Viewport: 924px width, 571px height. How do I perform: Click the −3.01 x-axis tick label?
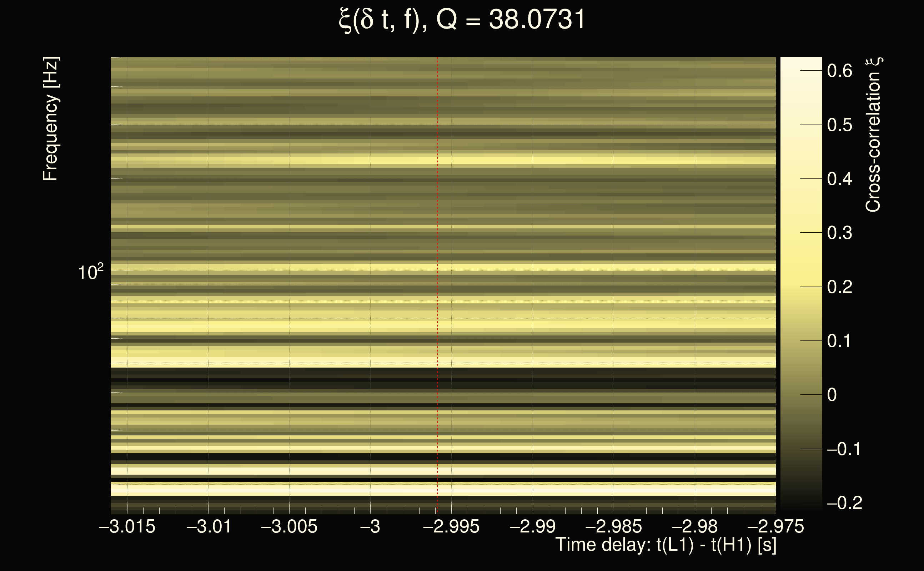[x=209, y=527]
